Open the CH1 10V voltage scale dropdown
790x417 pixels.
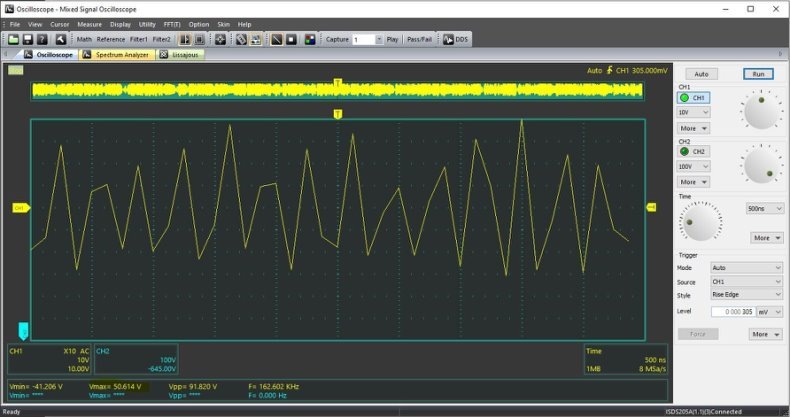click(693, 112)
